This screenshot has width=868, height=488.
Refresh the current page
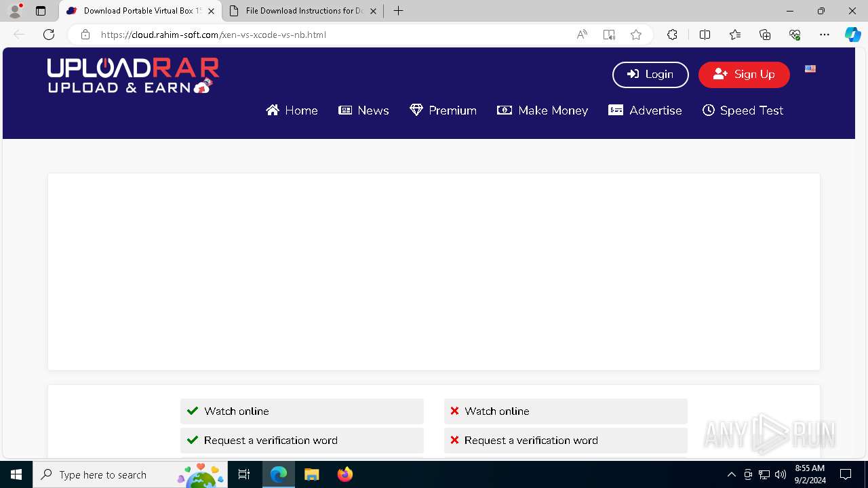point(49,35)
